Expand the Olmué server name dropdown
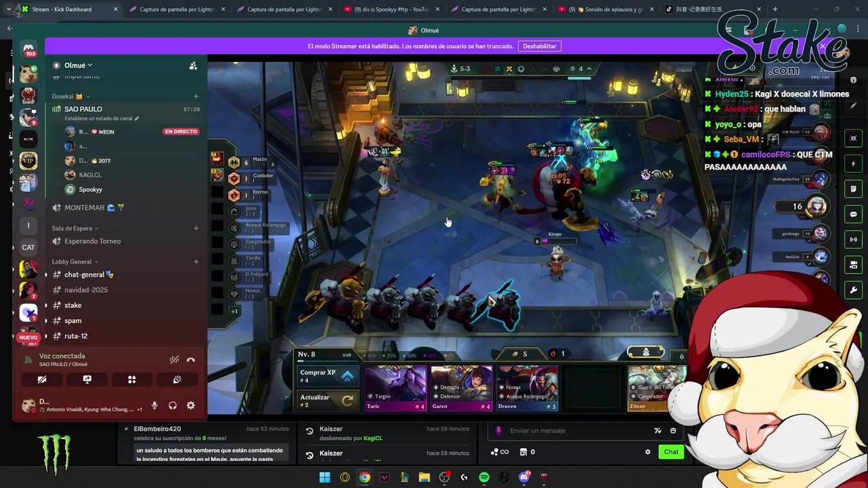Image resolution: width=868 pixels, height=488 pixels. [x=78, y=65]
